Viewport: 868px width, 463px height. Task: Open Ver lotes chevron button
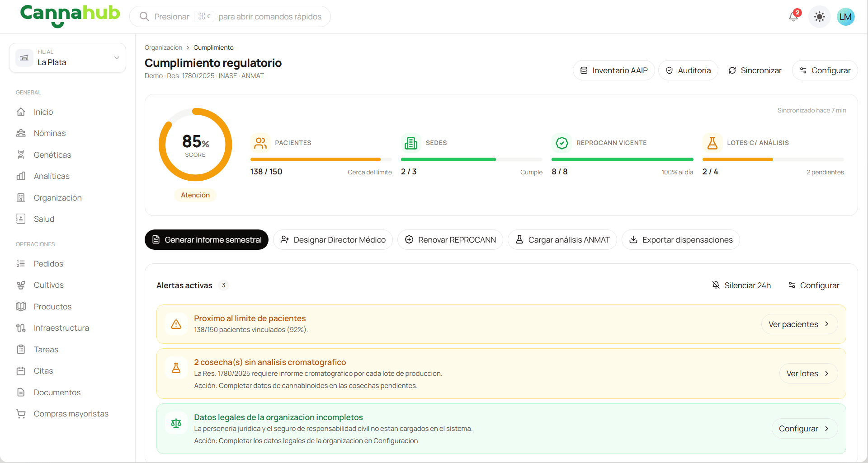tap(808, 374)
